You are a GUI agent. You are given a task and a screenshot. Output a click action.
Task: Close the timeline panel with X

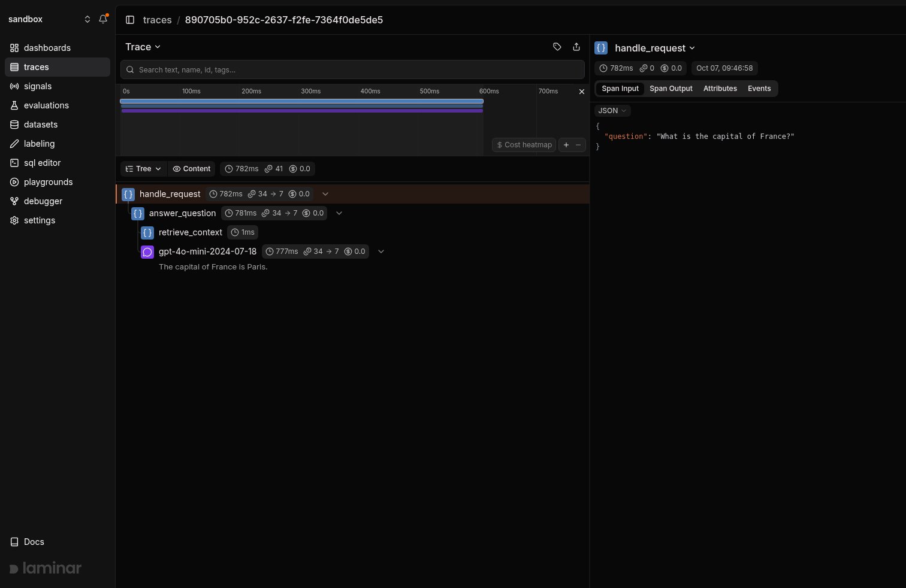pyautogui.click(x=581, y=92)
